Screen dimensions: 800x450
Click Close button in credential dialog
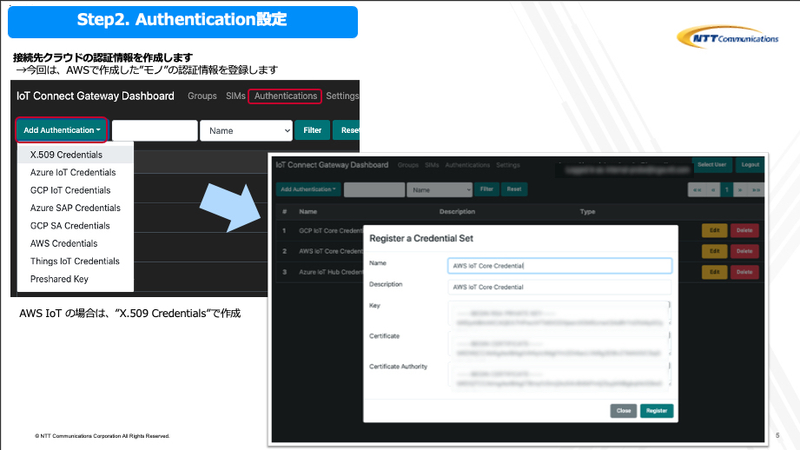point(623,411)
